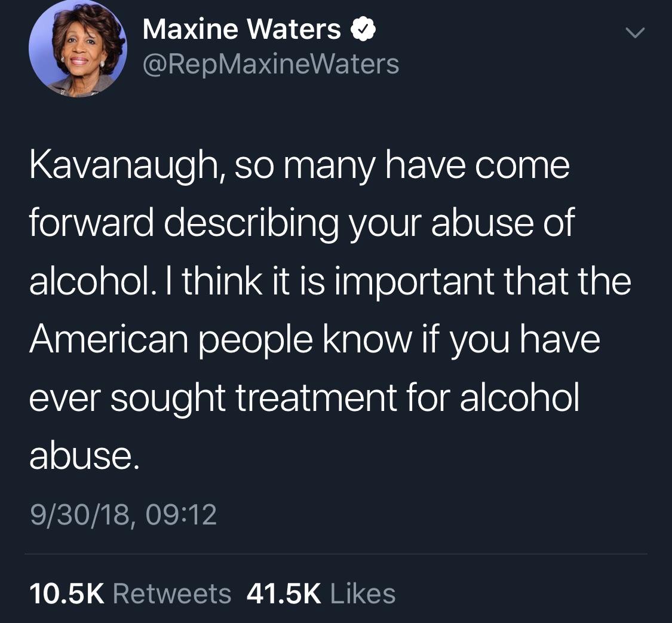Click the phrase American people in the tweet
Image resolution: width=672 pixels, height=623 pixels.
[171, 340]
